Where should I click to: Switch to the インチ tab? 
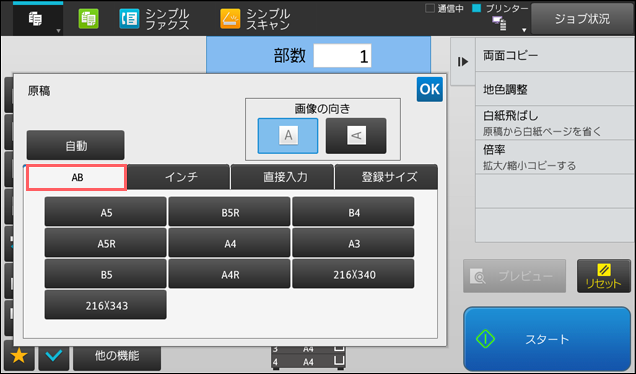[179, 177]
